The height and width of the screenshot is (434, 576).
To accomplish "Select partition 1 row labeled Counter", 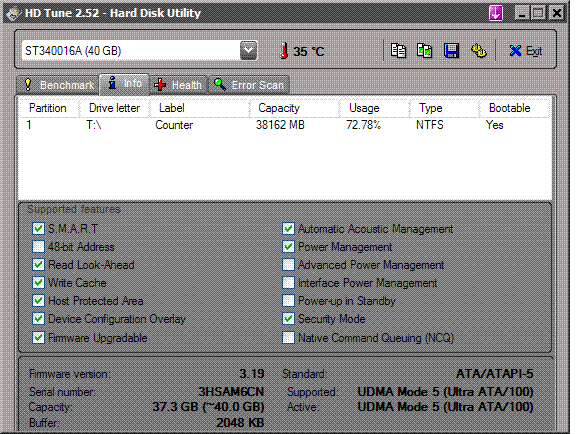I will (x=285, y=125).
